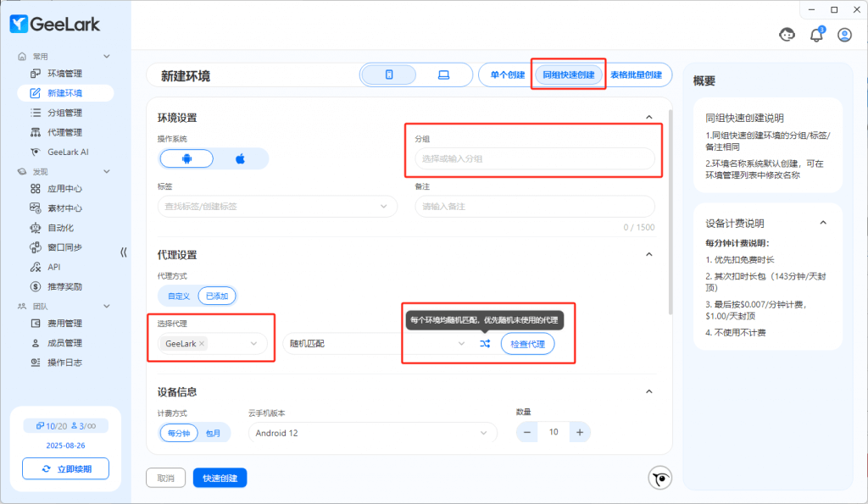
Task: Open 代理管理 in the sidebar
Action: tap(64, 132)
